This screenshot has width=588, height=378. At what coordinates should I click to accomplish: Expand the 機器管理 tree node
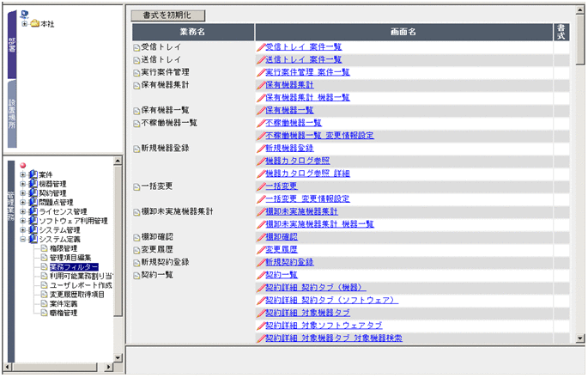point(23,184)
